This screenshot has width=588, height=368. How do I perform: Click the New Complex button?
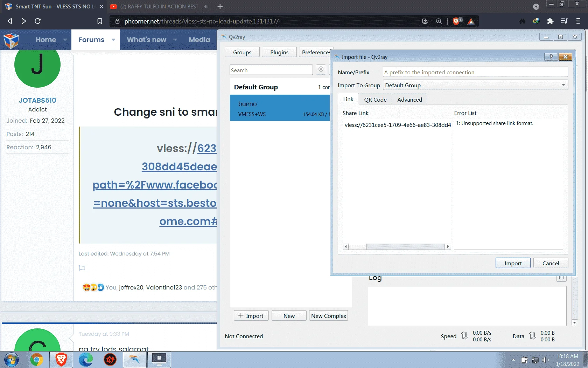click(328, 316)
